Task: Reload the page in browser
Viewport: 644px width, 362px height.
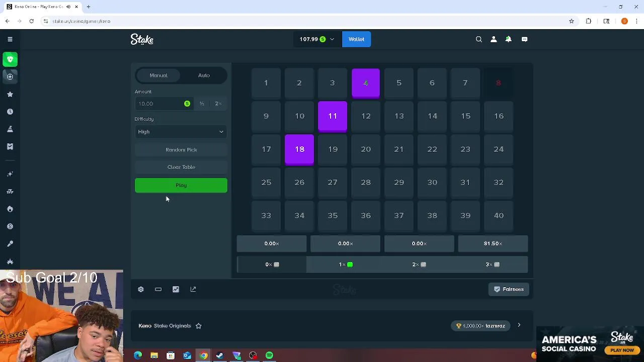Action: tap(32, 21)
